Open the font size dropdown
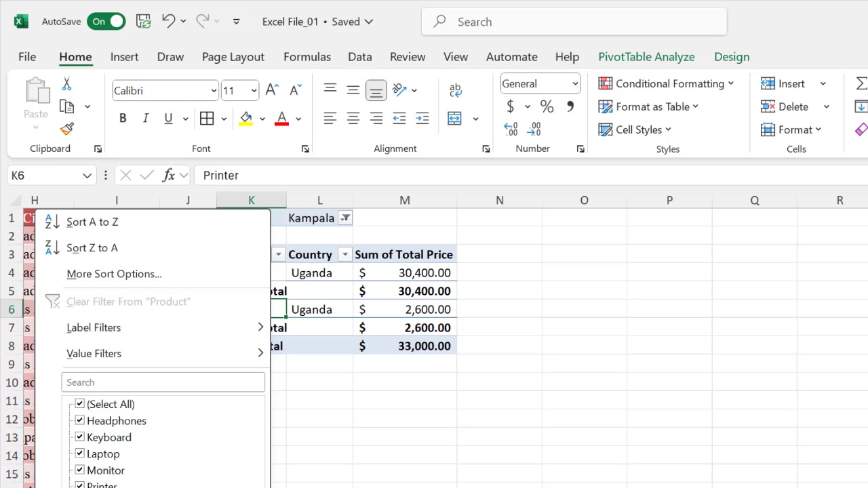This screenshot has height=488, width=868. 254,90
